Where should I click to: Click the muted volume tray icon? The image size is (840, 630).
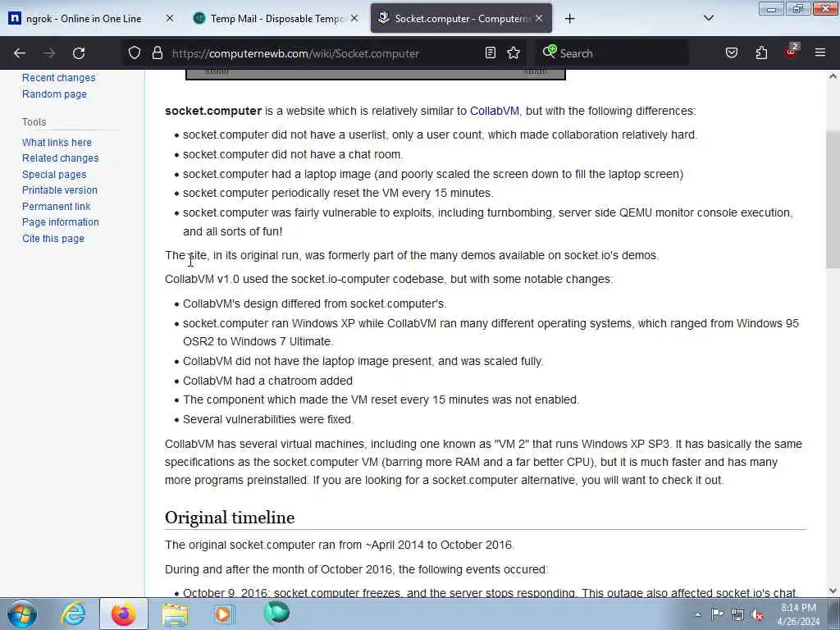coord(757,615)
